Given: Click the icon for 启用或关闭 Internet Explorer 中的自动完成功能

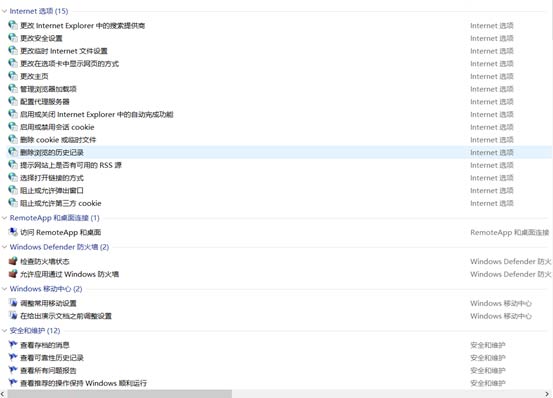Looking at the screenshot, I should pyautogui.click(x=13, y=114).
